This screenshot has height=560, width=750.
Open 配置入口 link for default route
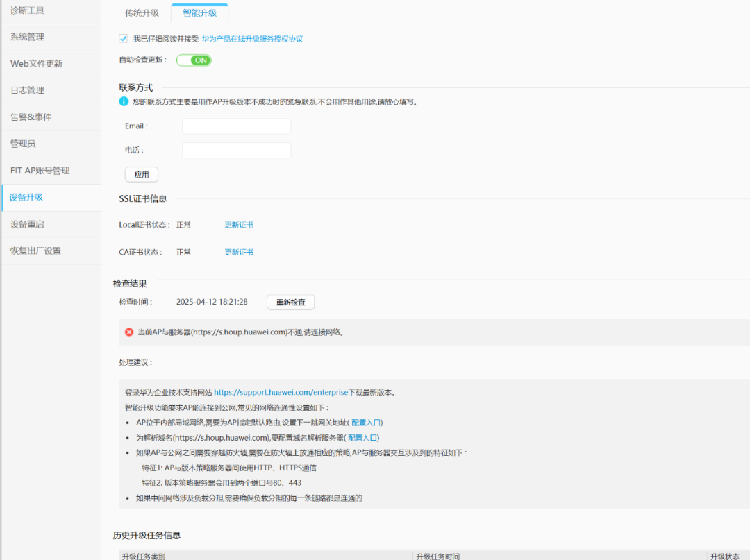click(366, 422)
